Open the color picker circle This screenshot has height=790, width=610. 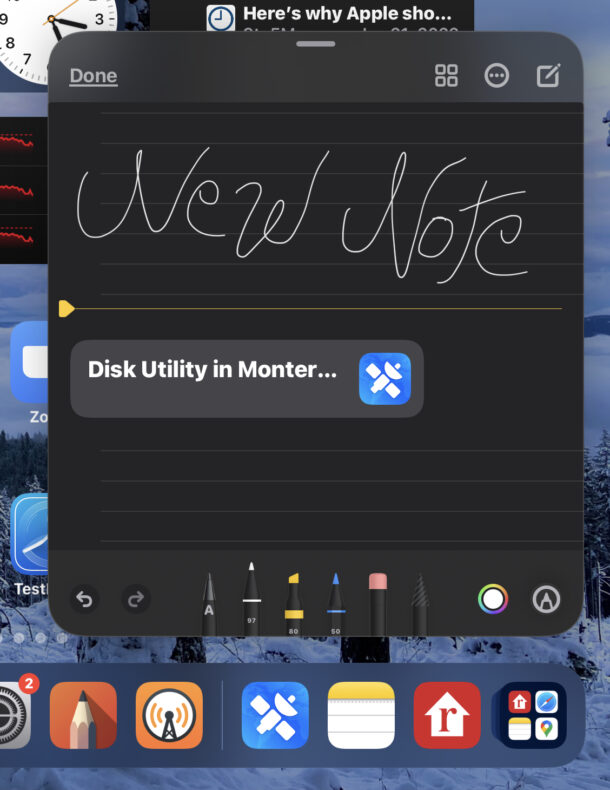click(x=493, y=599)
